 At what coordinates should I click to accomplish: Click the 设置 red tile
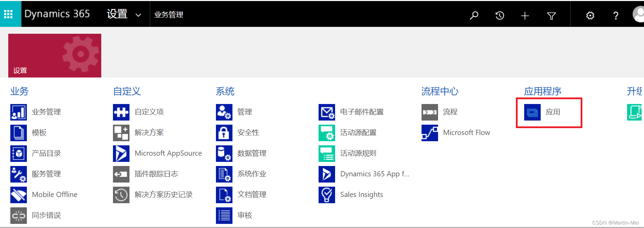point(55,55)
